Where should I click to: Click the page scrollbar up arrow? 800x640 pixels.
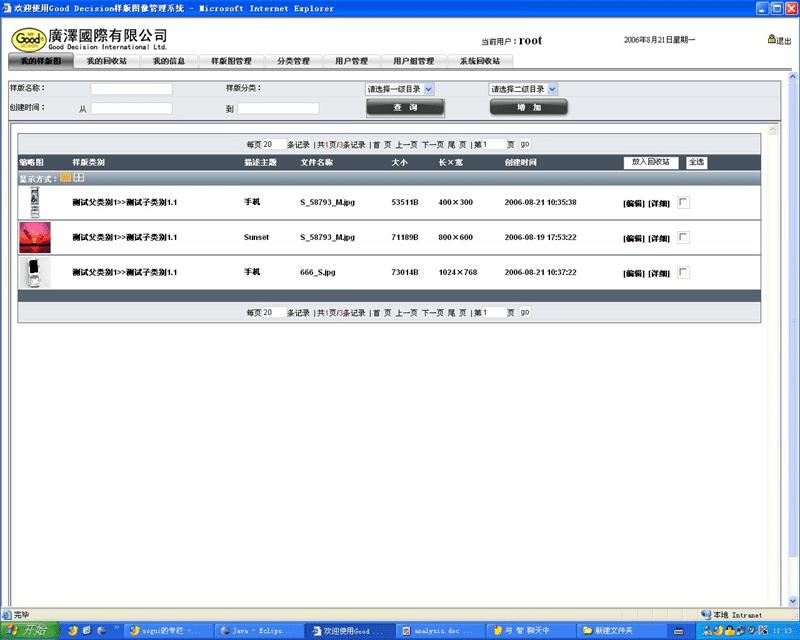tap(793, 77)
